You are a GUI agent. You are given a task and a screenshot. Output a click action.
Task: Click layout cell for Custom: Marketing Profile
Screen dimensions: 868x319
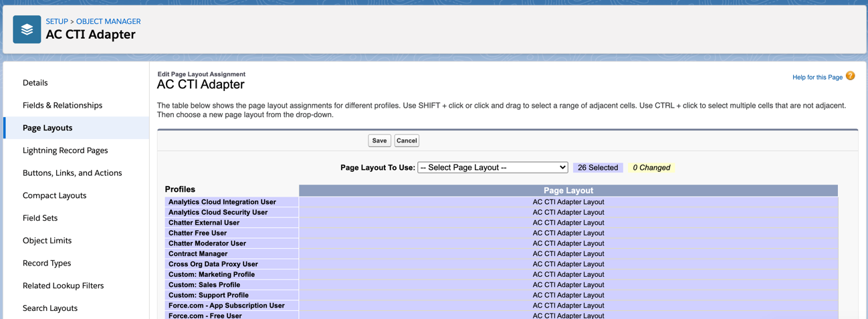coord(568,274)
